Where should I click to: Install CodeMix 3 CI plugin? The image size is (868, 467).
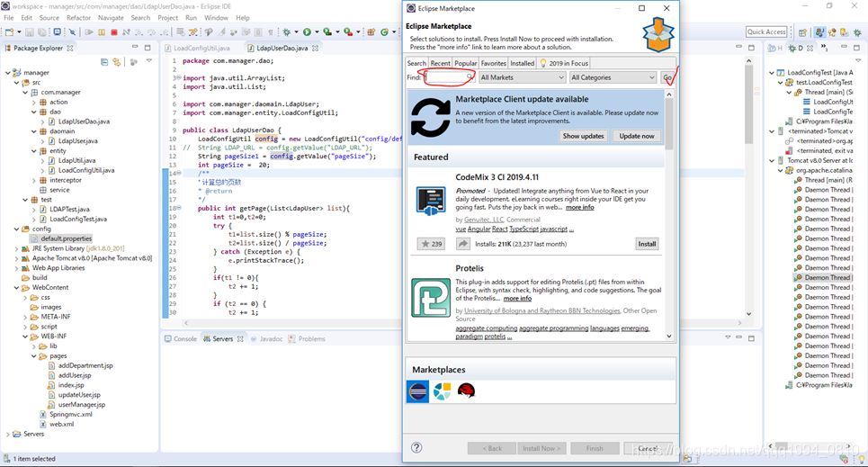647,244
